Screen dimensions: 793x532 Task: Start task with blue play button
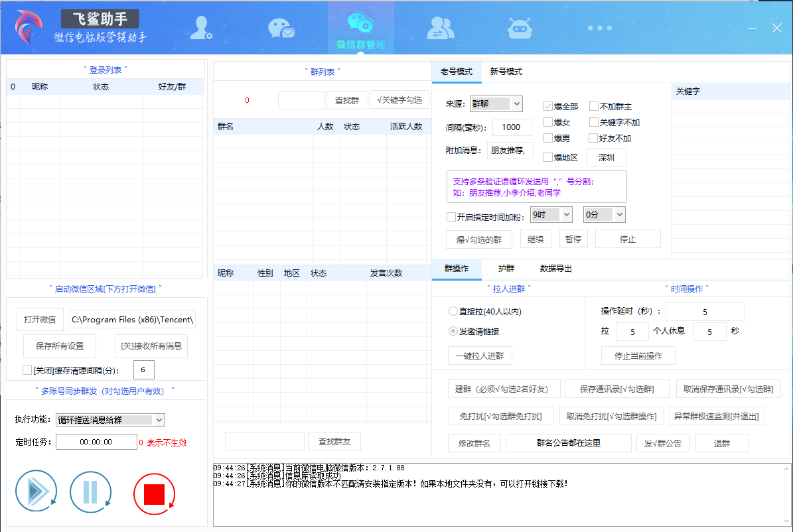(36, 491)
